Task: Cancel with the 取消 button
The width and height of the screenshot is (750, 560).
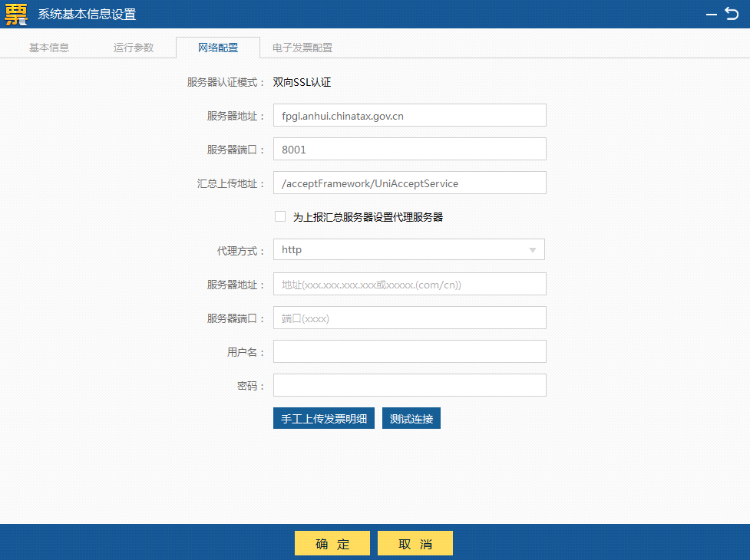Action: click(x=415, y=543)
